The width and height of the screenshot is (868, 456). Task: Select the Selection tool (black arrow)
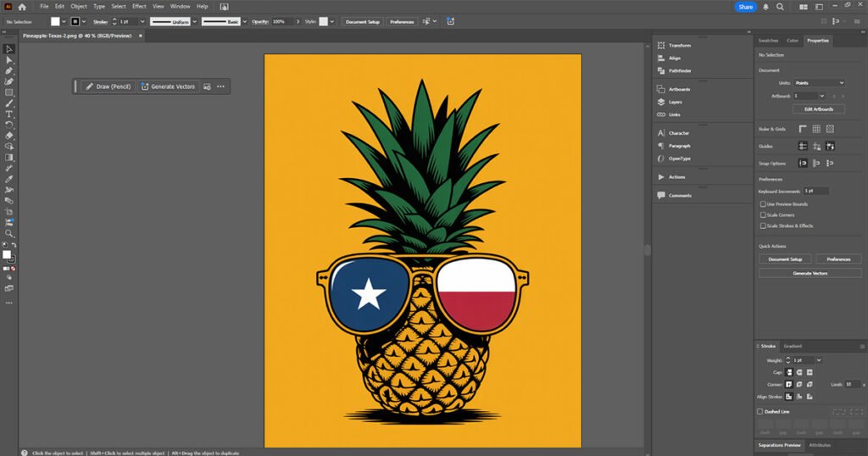click(8, 49)
